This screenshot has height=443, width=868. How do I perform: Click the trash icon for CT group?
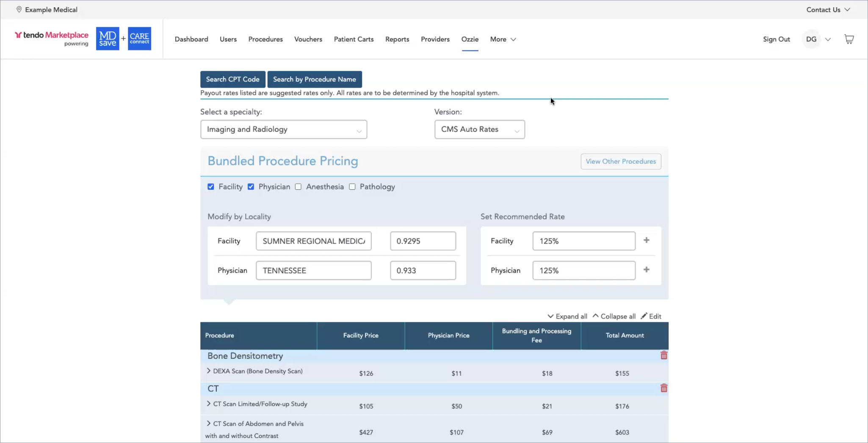tap(663, 388)
